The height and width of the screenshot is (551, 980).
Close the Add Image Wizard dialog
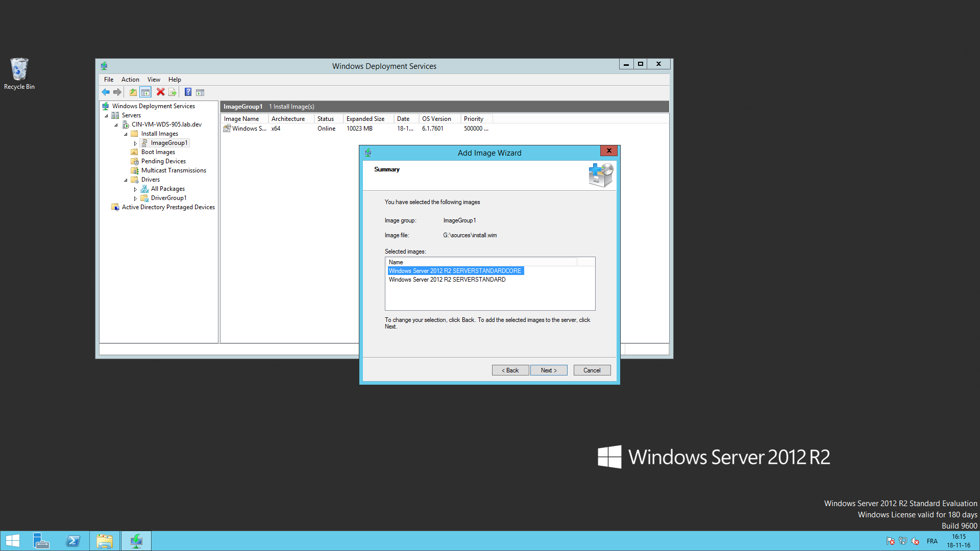[609, 151]
